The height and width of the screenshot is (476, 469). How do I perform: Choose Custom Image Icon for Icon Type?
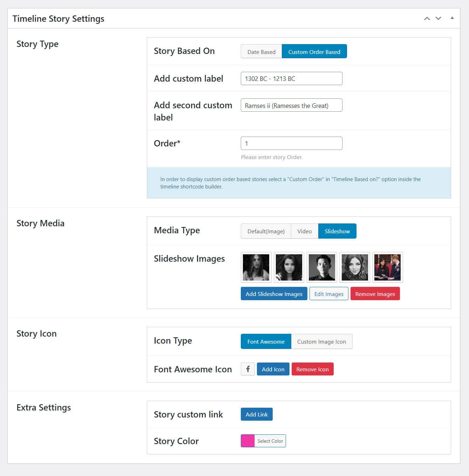pos(321,342)
